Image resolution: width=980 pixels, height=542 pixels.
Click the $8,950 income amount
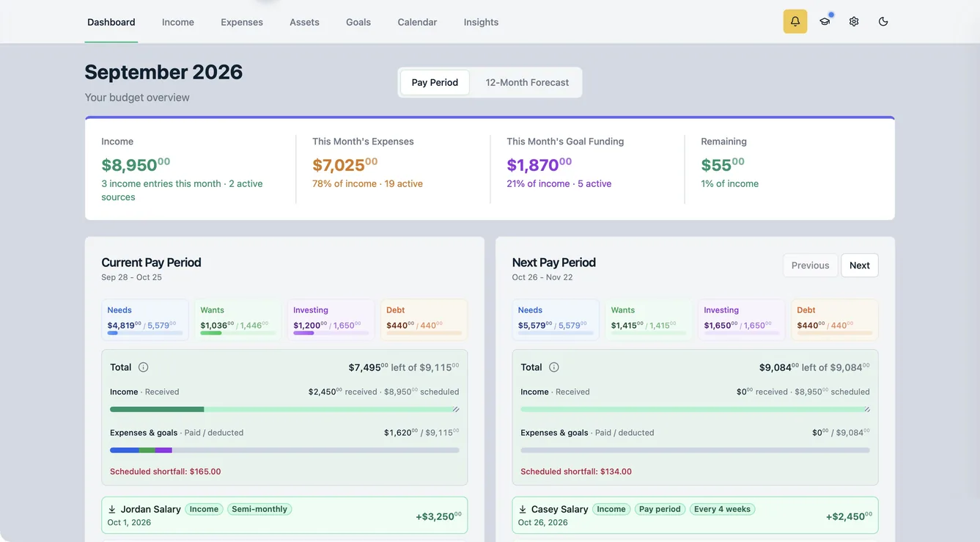[x=136, y=164]
